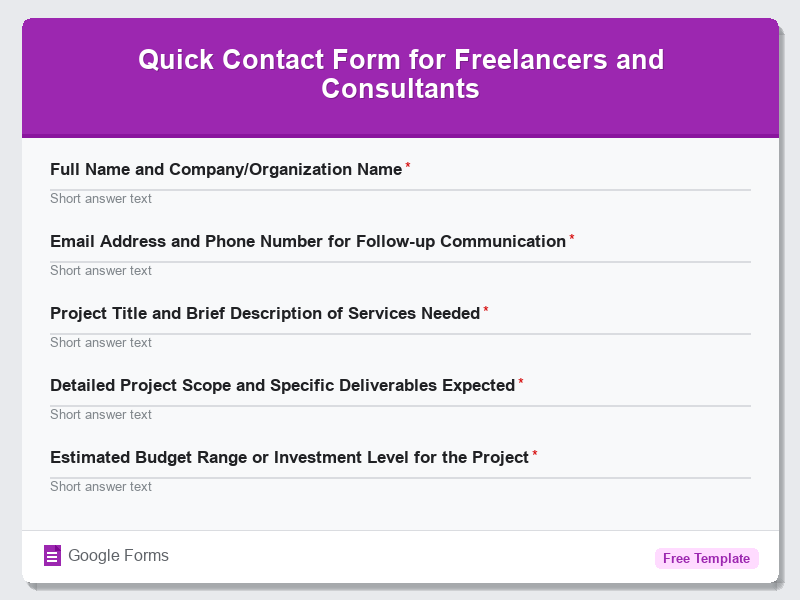Screen dimensions: 800x600
Task: Select the form title header text
Action: click(x=400, y=74)
